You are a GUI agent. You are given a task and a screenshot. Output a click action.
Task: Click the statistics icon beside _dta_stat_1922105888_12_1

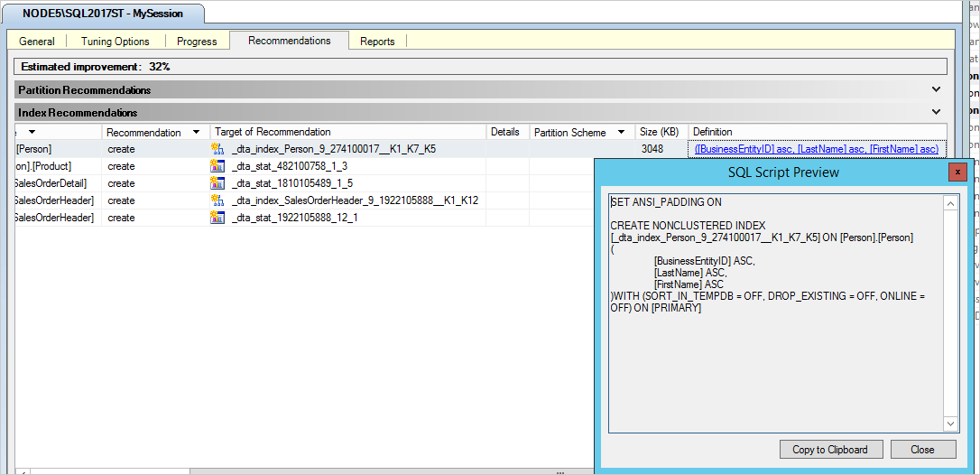click(217, 218)
